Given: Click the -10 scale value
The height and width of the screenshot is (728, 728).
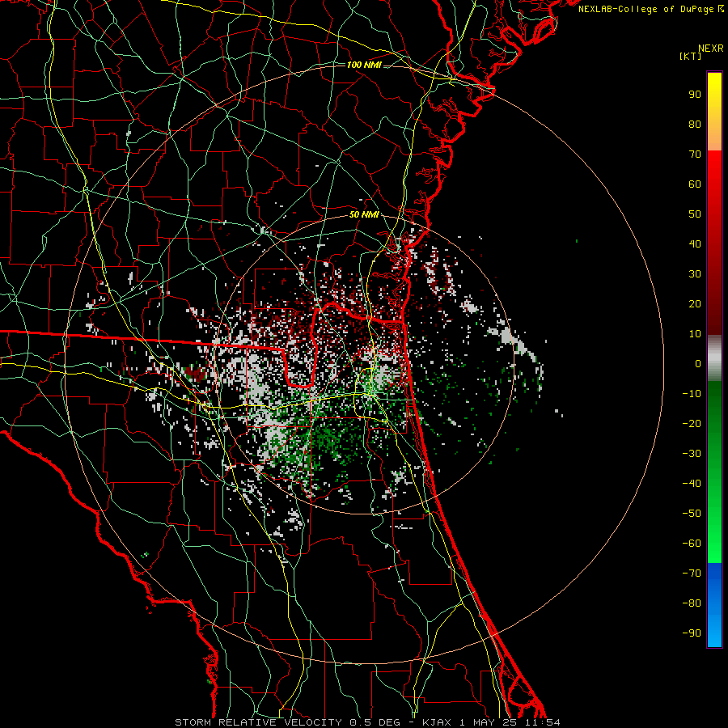Looking at the screenshot, I should [692, 394].
